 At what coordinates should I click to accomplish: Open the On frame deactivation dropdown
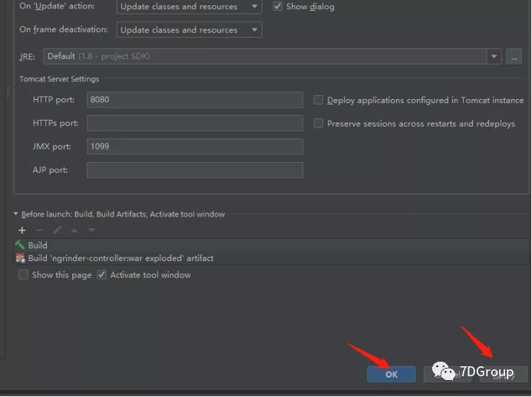tap(189, 30)
